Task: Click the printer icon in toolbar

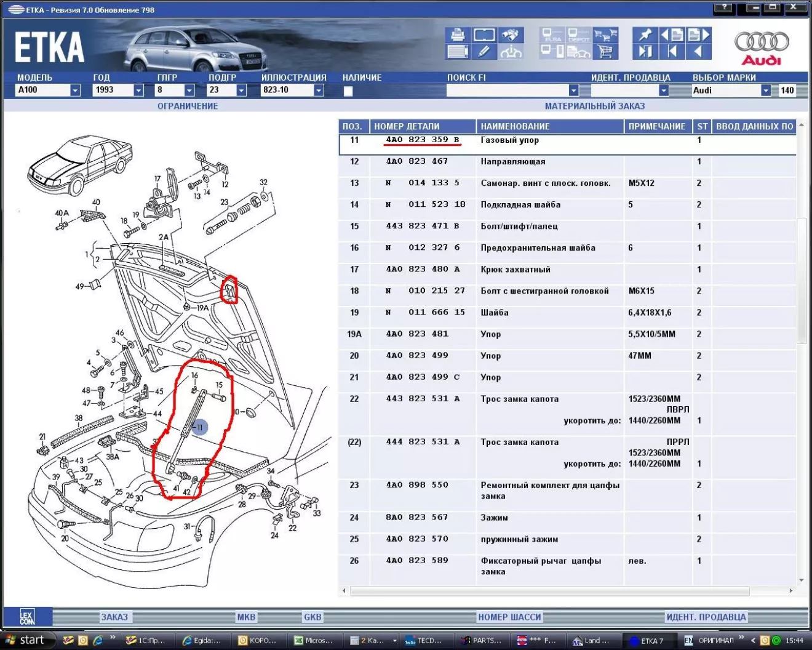Action: (x=457, y=34)
